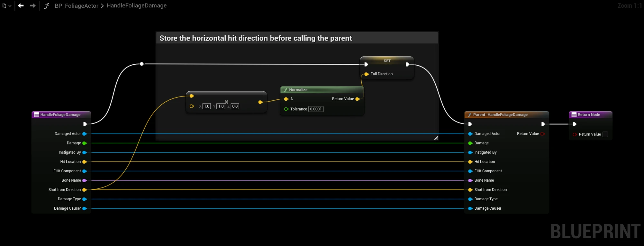Open the bookmarks dropdown in the top corner

point(7,6)
